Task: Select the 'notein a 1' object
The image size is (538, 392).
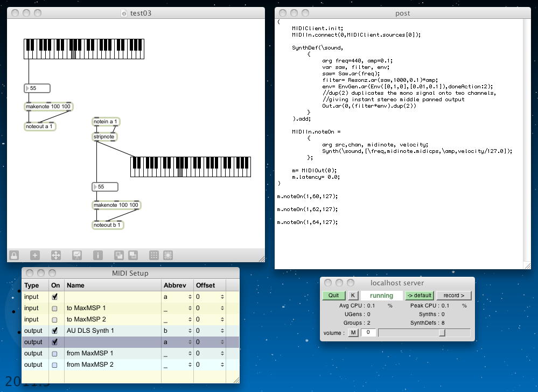Action: 106,121
